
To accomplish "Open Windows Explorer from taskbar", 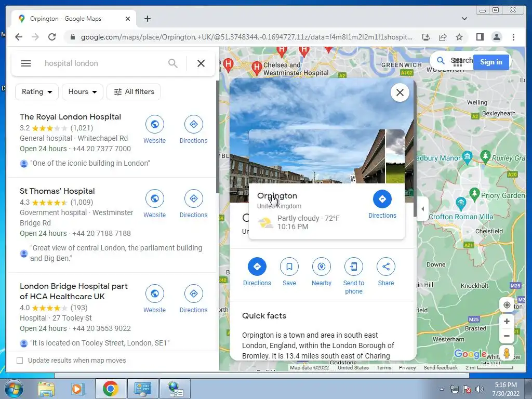I will 46,389.
